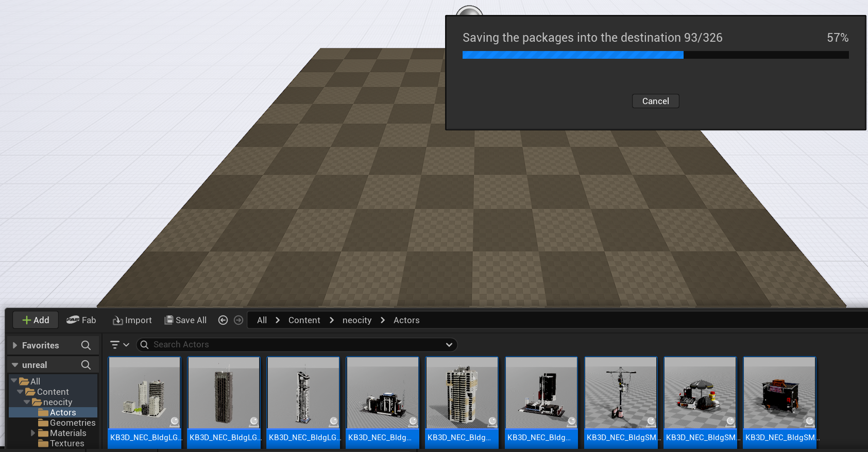
Task: Select the Content folder
Action: point(47,392)
